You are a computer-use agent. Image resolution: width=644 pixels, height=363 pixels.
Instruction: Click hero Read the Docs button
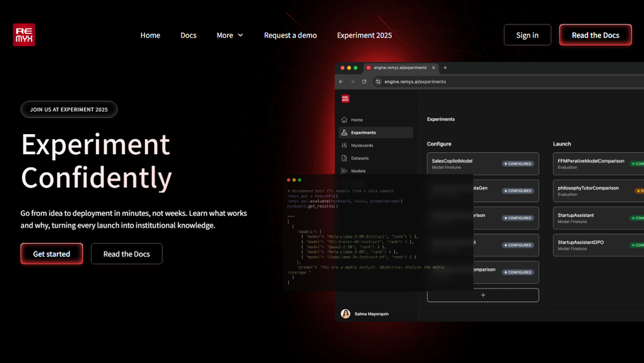[126, 253]
